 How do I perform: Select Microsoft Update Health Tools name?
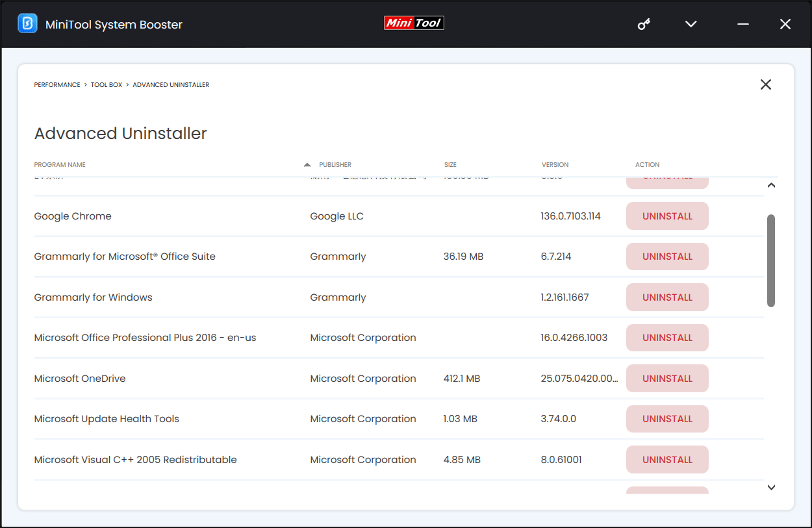pyautogui.click(x=107, y=419)
